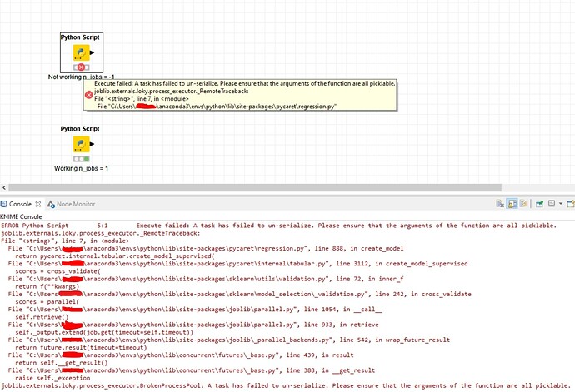Click console line mentioning 'line 3112, in create_model_supervised'

tap(237, 264)
